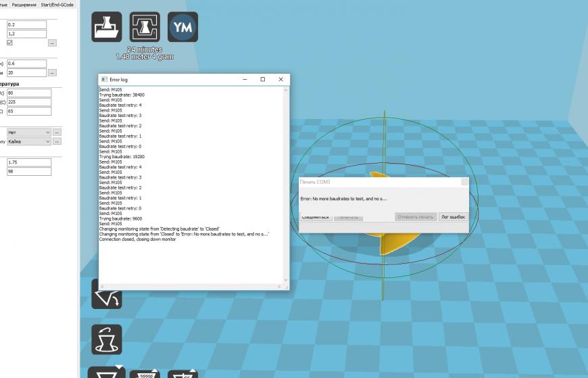Click the temperature field containing 225

tap(29, 102)
